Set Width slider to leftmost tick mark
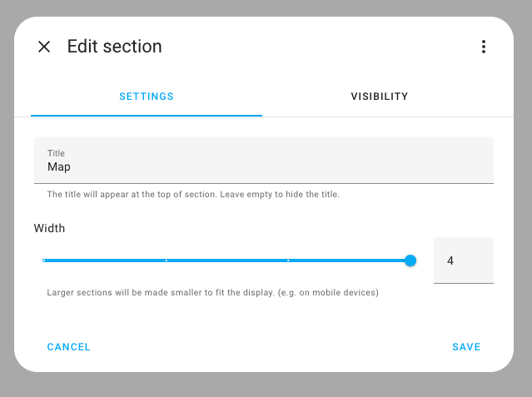Screen dimensions: 532x397 click(x=44, y=261)
